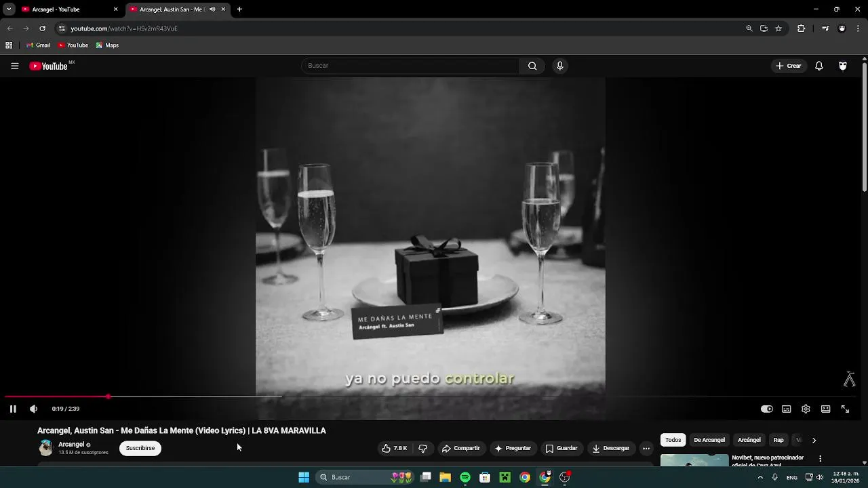Toggle autoplay switch in the player

point(767,409)
